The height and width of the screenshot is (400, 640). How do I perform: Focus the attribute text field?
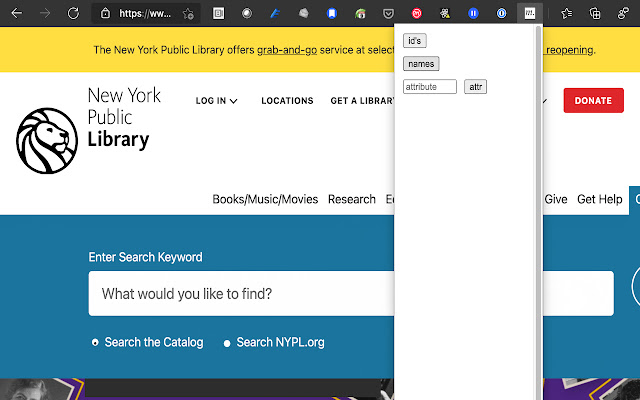point(430,87)
